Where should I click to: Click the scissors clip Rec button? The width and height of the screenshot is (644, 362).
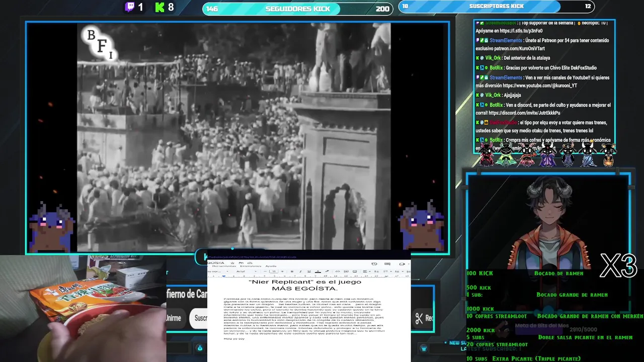coord(423,318)
